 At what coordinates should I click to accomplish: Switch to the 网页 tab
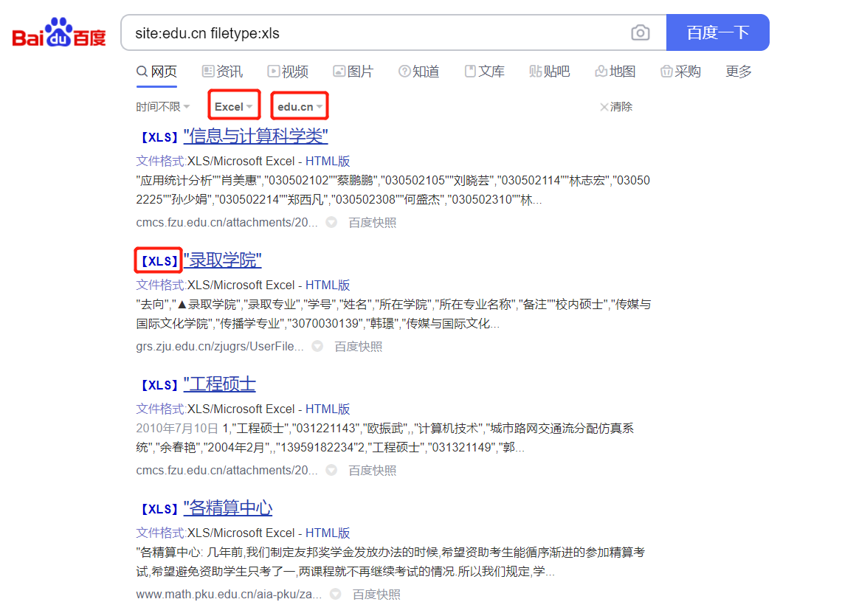coord(156,72)
